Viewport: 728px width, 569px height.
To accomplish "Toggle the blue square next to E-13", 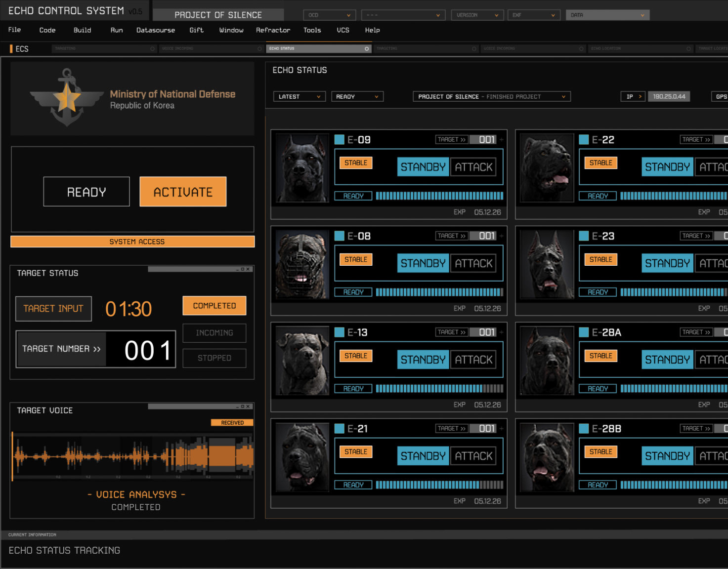I will tap(339, 332).
